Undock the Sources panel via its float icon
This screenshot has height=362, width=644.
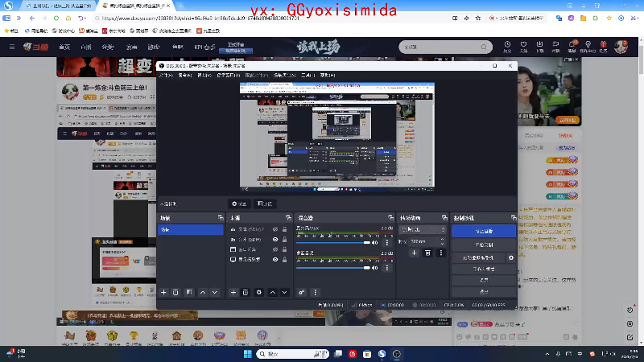[288, 217]
